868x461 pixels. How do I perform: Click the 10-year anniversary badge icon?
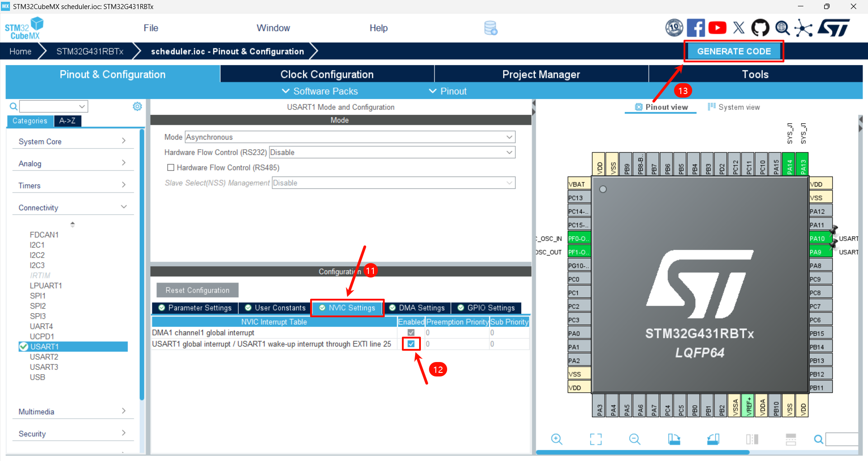point(674,28)
